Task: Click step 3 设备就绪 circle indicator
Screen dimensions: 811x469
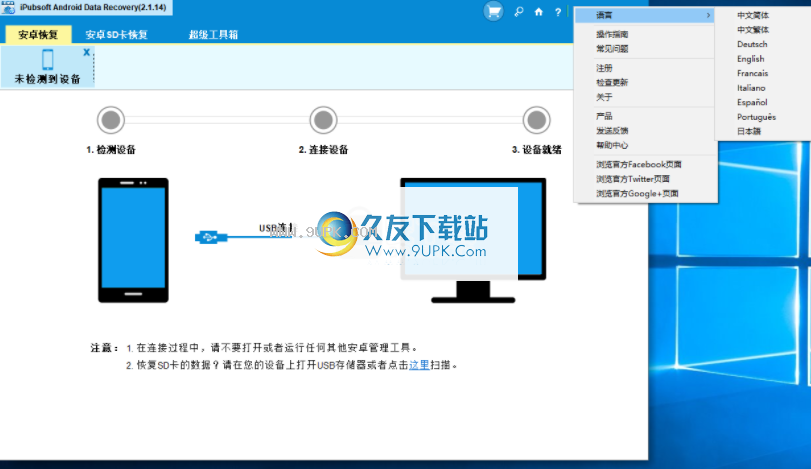Action: [536, 120]
